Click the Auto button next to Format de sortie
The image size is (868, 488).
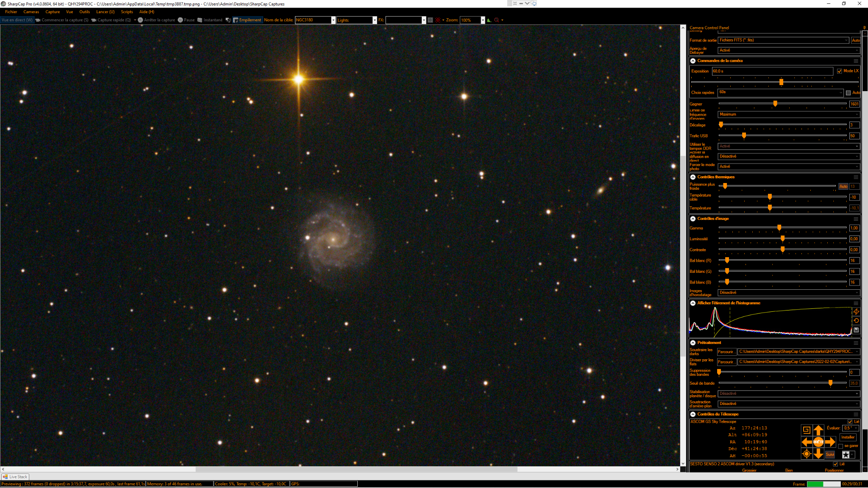coord(856,40)
